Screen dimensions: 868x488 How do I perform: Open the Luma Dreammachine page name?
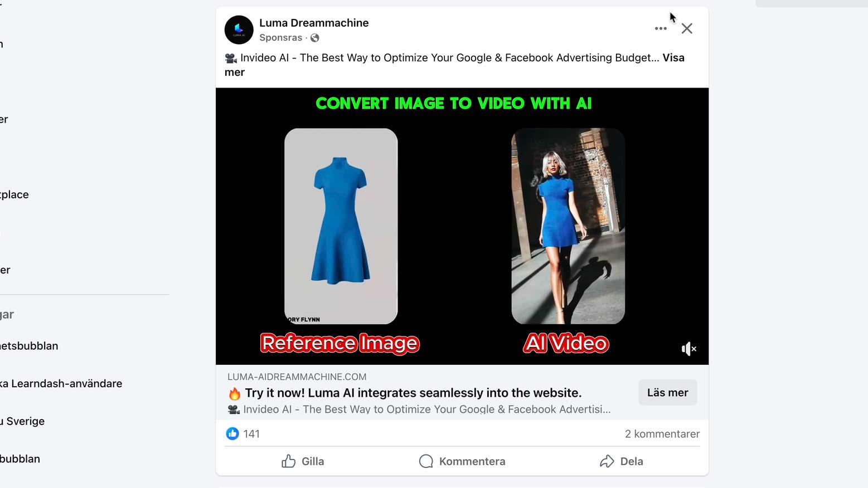point(314,23)
